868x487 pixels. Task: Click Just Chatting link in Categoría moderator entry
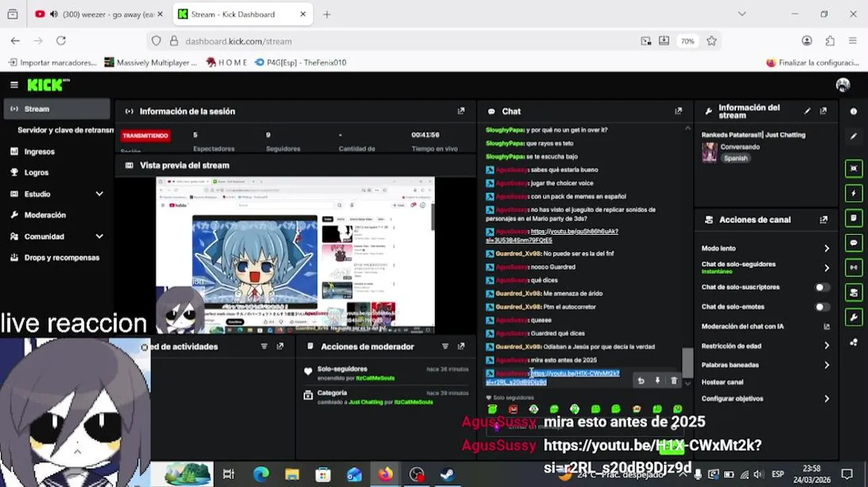[x=366, y=402]
